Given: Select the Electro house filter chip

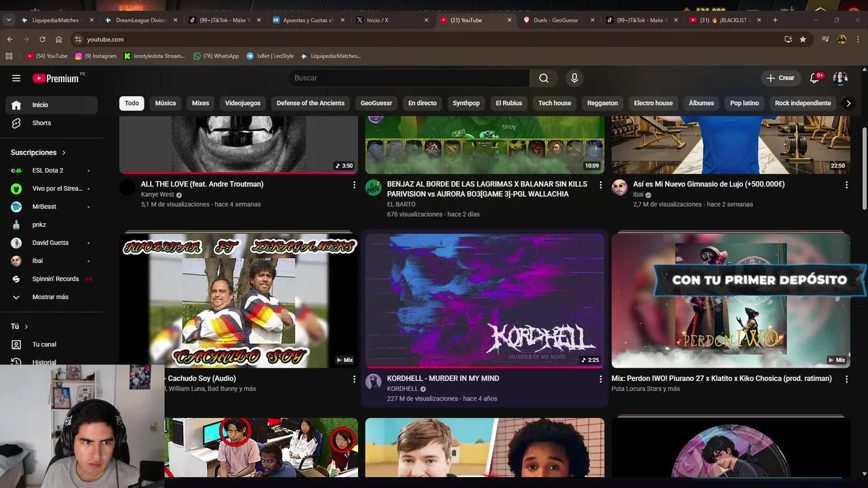Looking at the screenshot, I should click(x=653, y=103).
